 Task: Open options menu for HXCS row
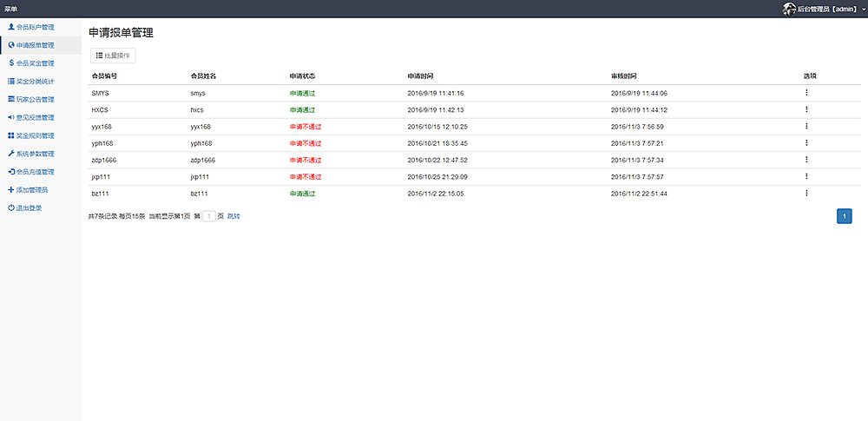[806, 109]
